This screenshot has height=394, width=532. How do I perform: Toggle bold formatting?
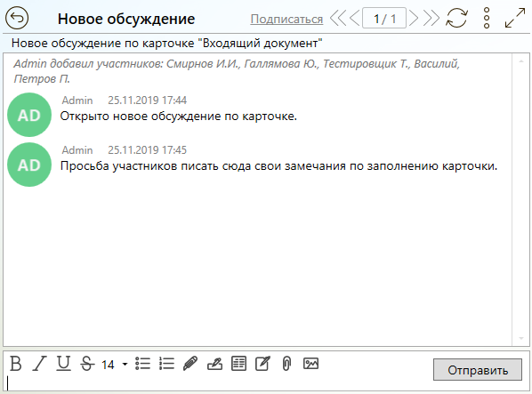tap(16, 364)
